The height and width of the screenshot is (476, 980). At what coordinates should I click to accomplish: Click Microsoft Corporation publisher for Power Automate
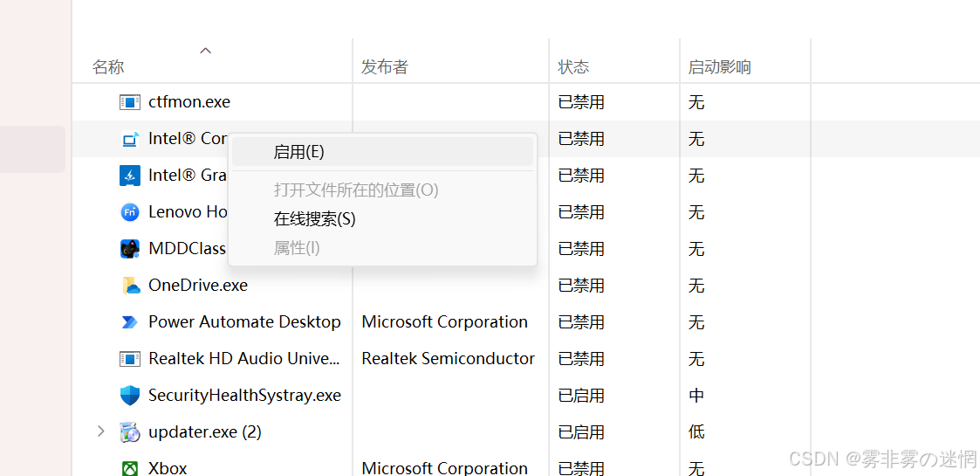pos(444,322)
